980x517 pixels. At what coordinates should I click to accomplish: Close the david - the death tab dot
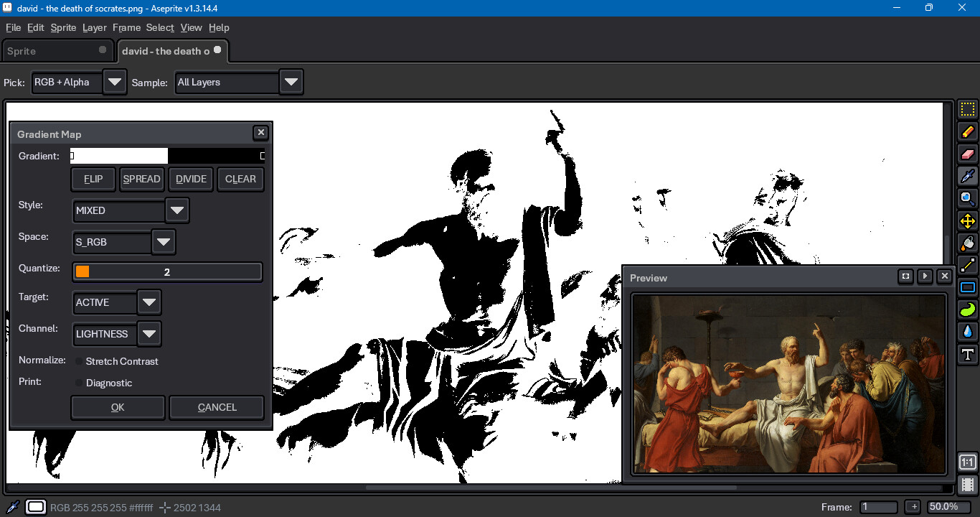(217, 50)
